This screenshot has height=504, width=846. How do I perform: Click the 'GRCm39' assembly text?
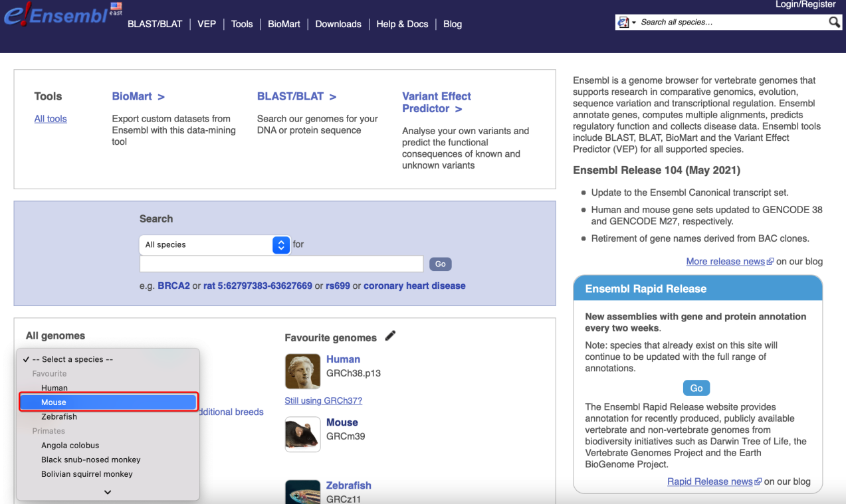point(346,436)
